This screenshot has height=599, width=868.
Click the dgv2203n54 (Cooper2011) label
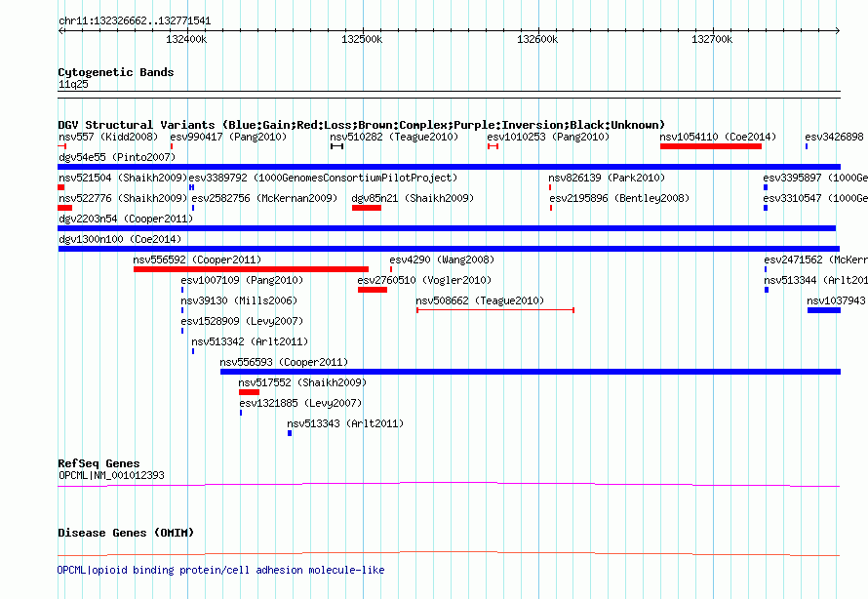(x=126, y=219)
